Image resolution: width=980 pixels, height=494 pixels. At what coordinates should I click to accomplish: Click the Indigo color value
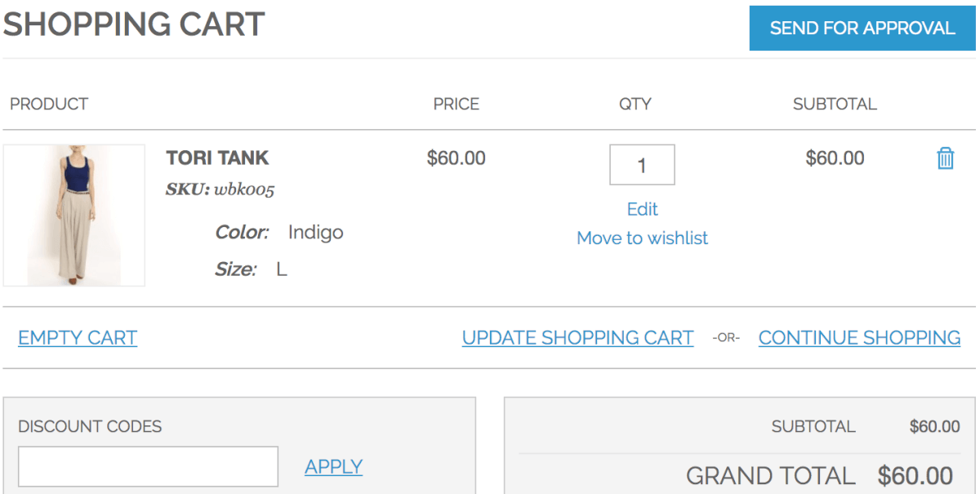[315, 232]
